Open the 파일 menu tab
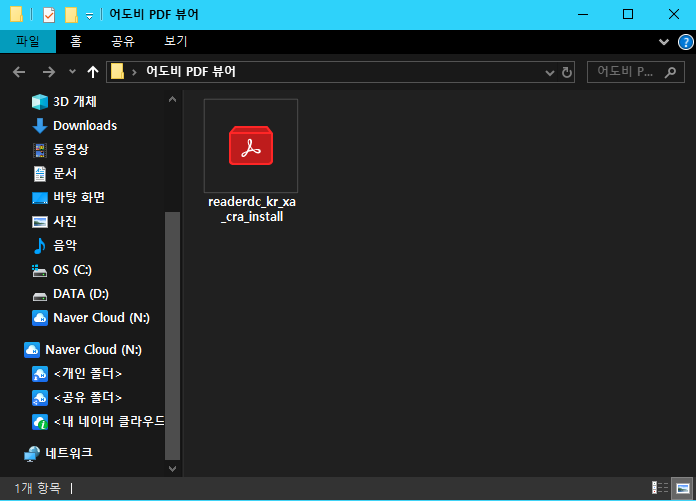Image resolution: width=696 pixels, height=501 pixels. click(28, 42)
